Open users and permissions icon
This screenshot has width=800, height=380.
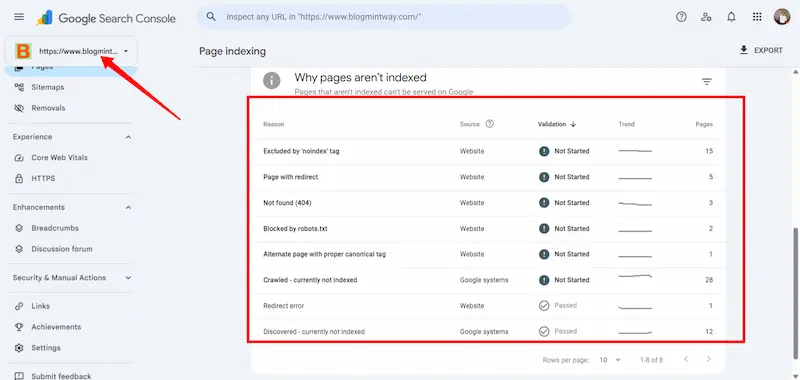706,17
